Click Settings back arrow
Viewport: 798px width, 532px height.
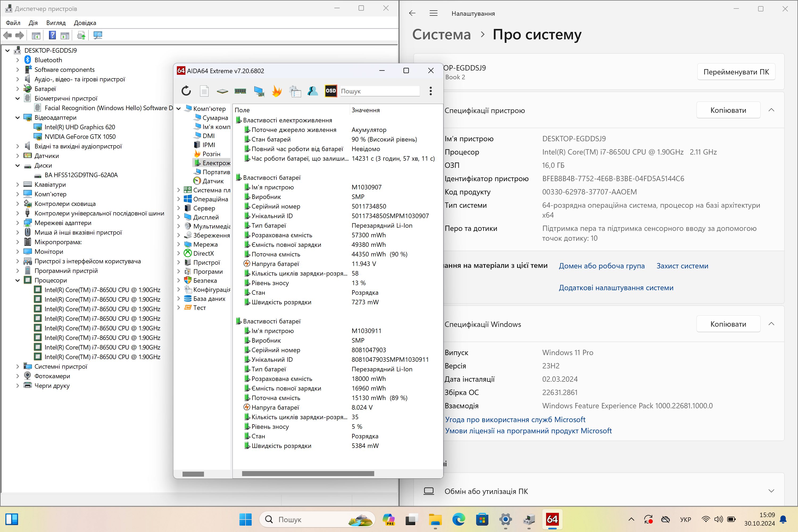click(x=412, y=13)
